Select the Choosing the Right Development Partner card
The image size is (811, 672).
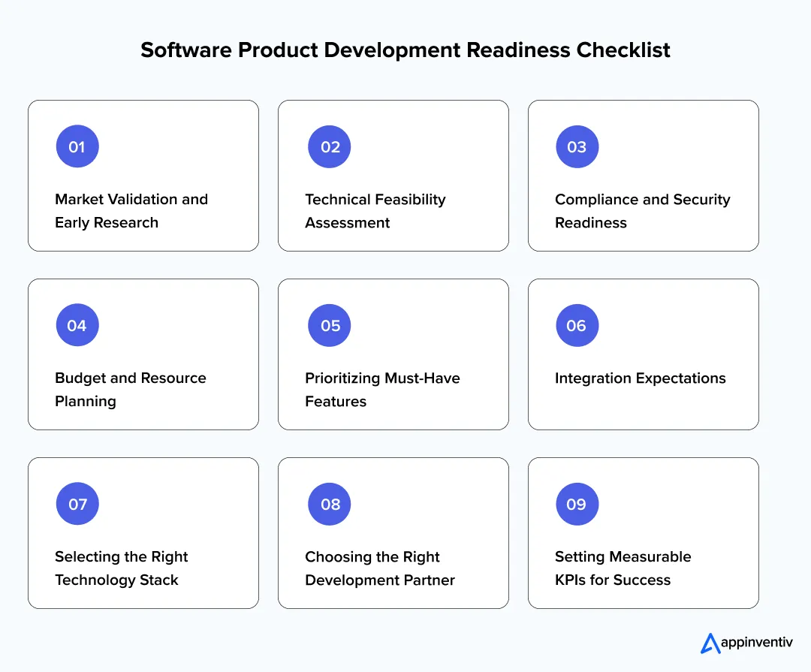[393, 532]
